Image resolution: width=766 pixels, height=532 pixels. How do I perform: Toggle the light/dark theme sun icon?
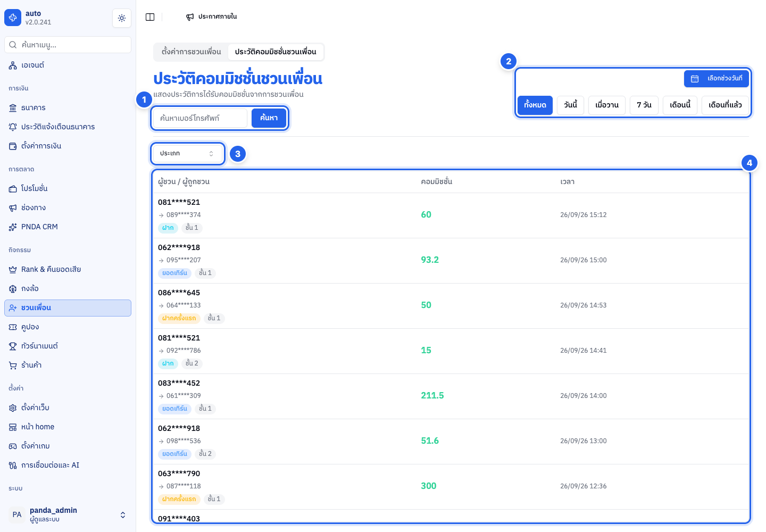tap(122, 18)
